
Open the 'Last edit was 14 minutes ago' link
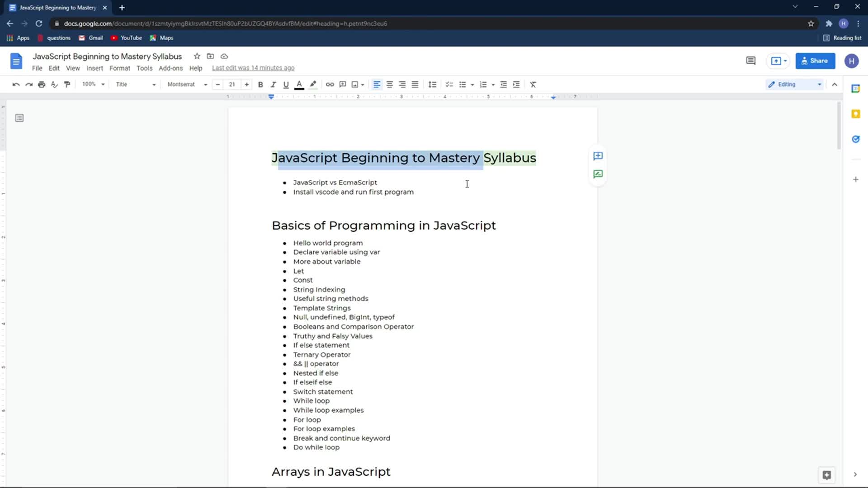(x=253, y=68)
